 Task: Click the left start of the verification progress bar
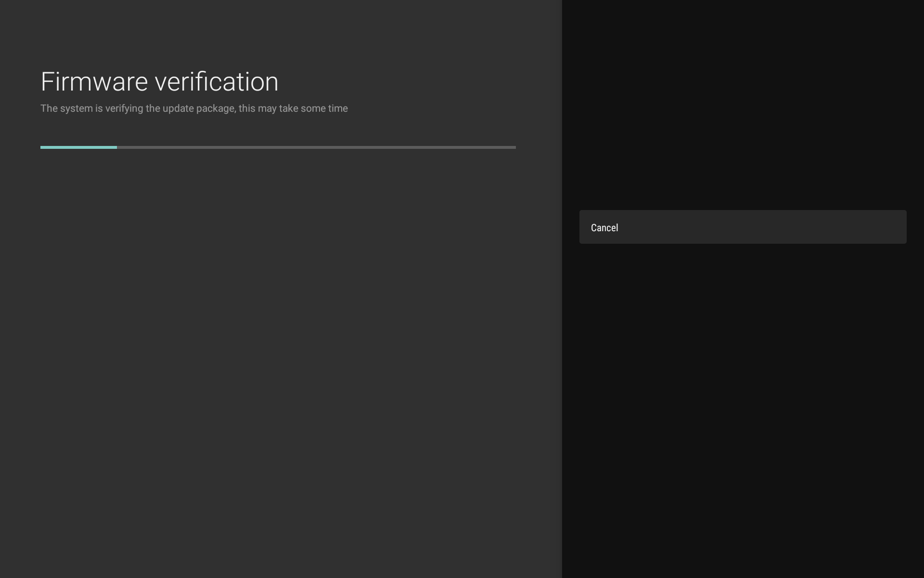click(x=43, y=147)
